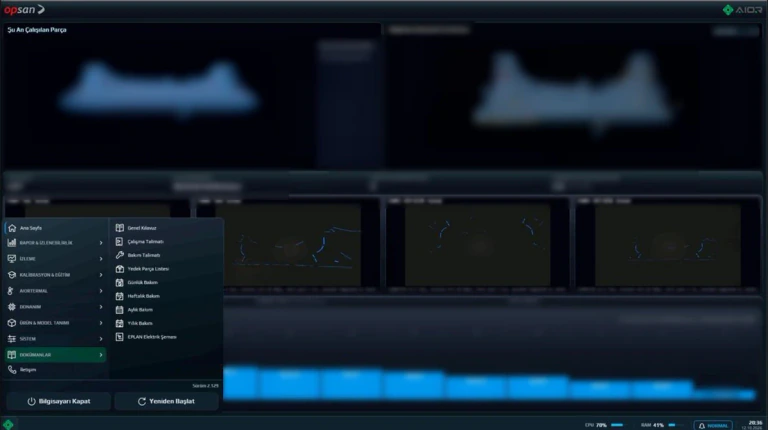Viewport: 768px width, 430px height.
Task: Click the box icon for Yedek Parça Listesi
Action: click(120, 269)
